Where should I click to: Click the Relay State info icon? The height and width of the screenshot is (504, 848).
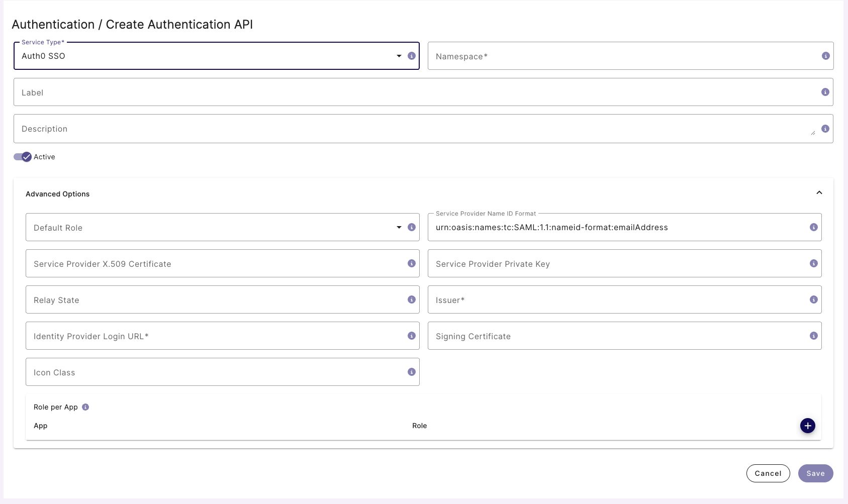[x=411, y=299]
